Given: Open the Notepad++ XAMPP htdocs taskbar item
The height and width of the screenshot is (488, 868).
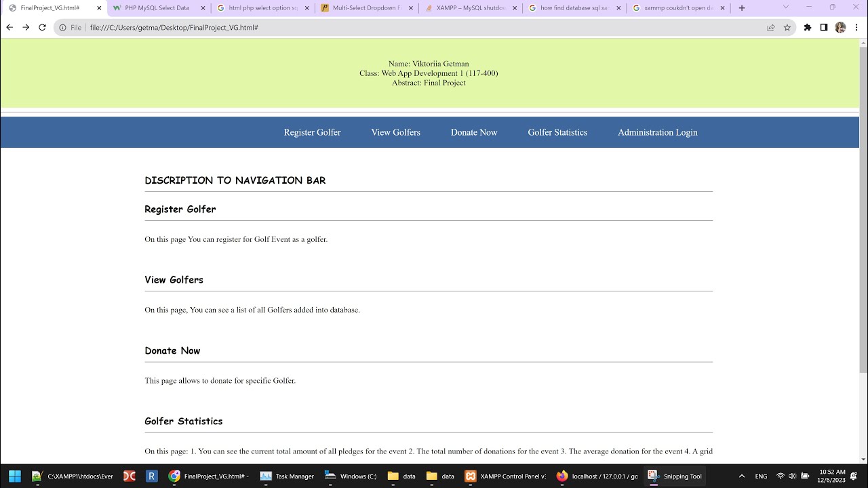Looking at the screenshot, I should tap(73, 476).
